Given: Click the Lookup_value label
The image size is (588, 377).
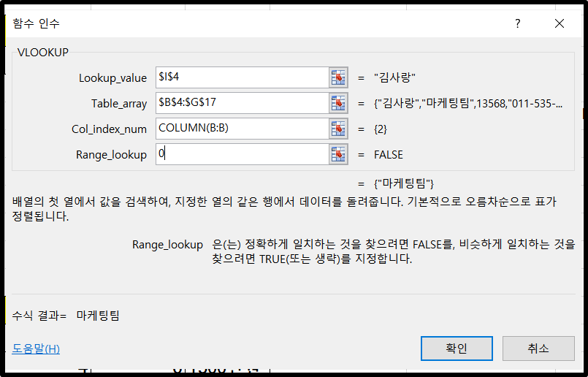Looking at the screenshot, I should coord(112,78).
